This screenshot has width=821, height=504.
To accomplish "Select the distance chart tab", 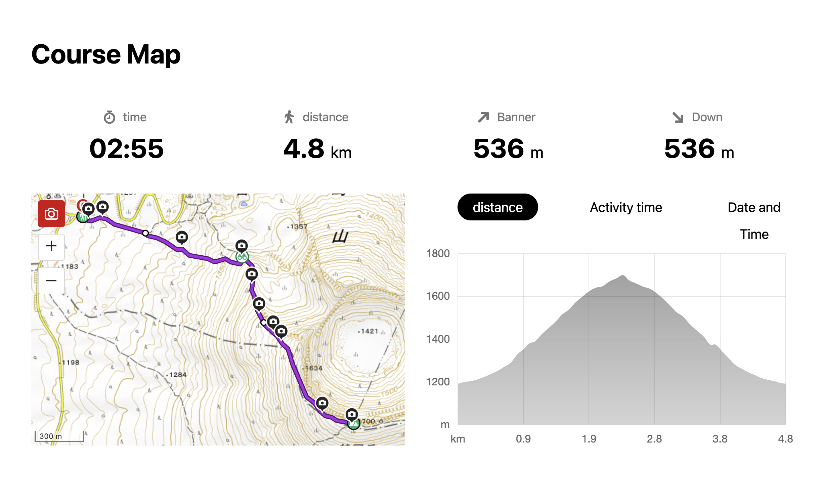I will [498, 207].
